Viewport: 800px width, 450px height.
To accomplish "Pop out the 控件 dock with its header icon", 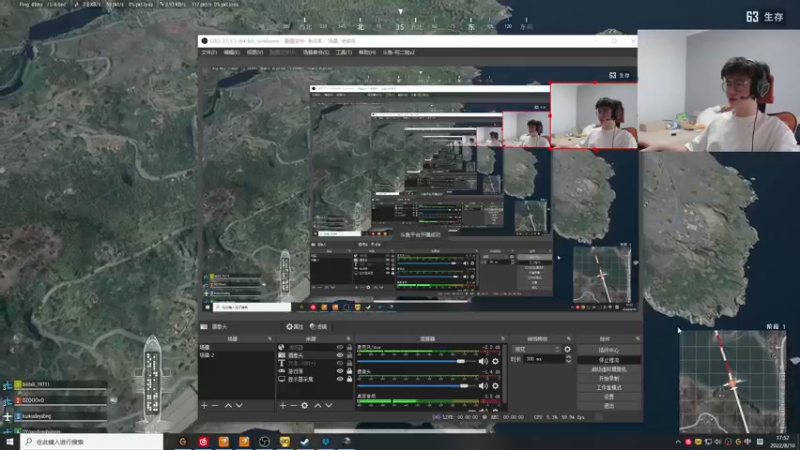I will point(638,339).
